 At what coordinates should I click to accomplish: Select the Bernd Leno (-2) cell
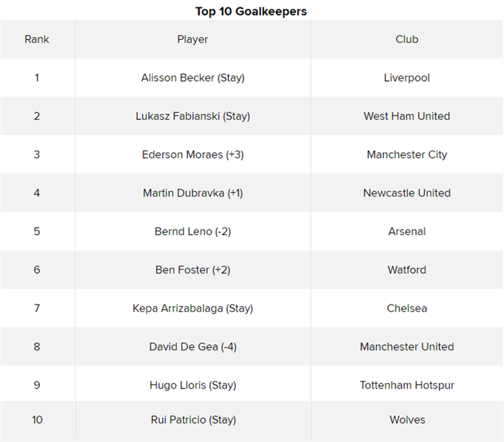[x=192, y=231]
